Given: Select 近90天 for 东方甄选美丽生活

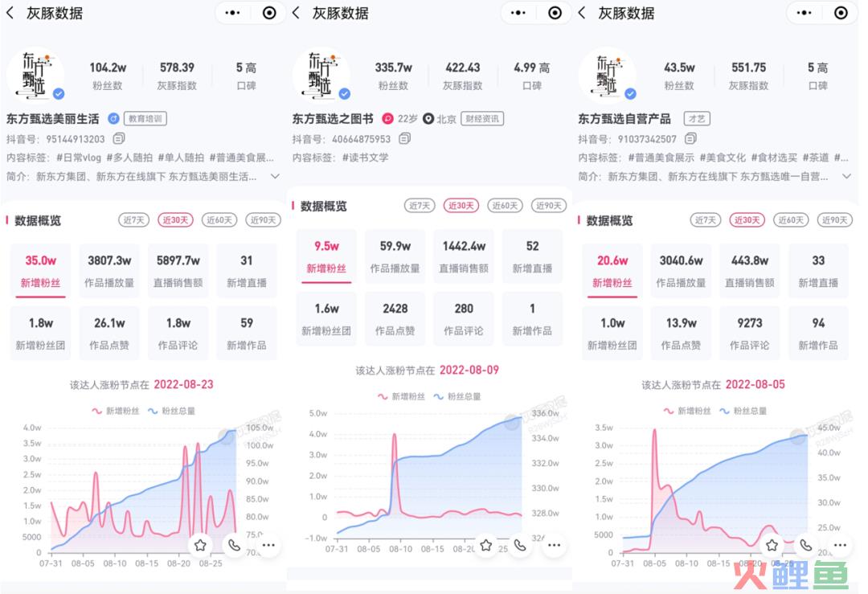Looking at the screenshot, I should point(263,219).
